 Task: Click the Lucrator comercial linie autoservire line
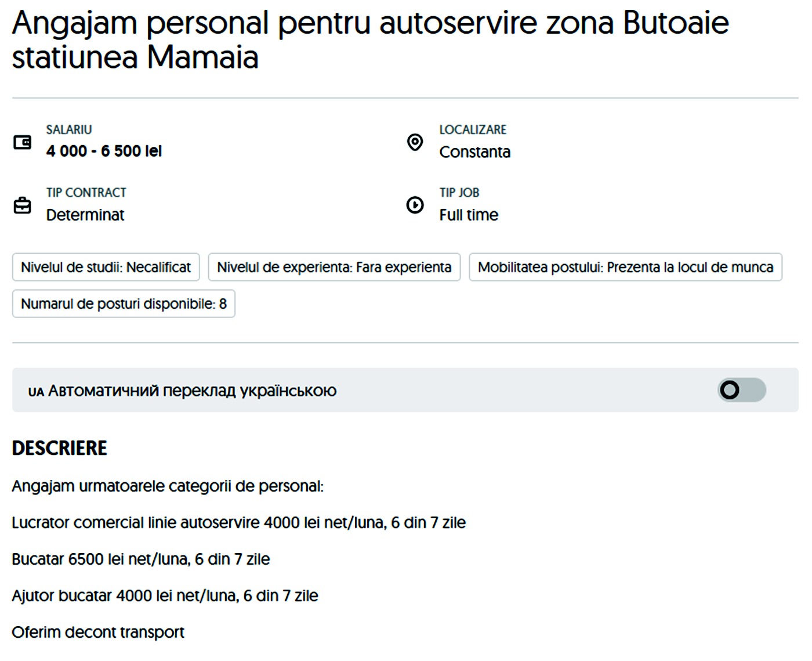pyautogui.click(x=238, y=523)
